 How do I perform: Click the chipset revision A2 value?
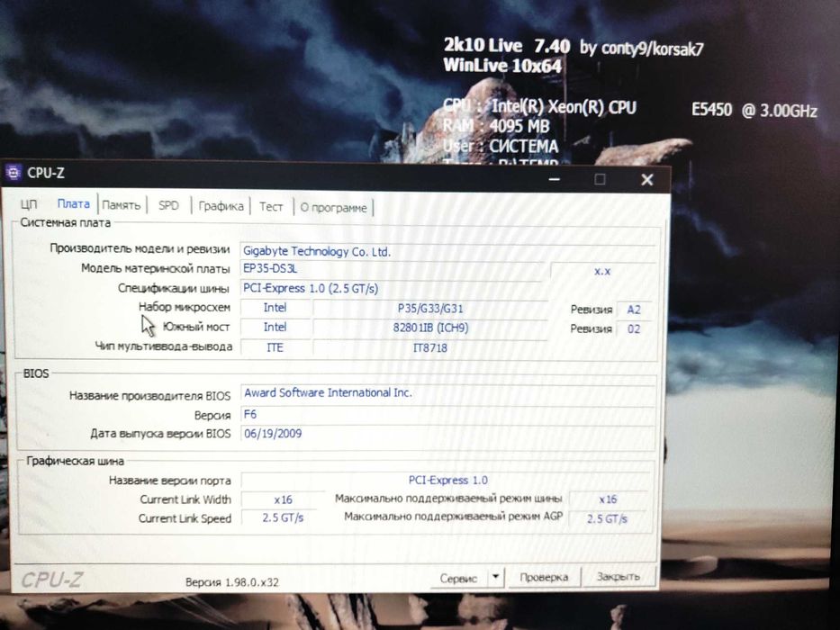(x=634, y=310)
